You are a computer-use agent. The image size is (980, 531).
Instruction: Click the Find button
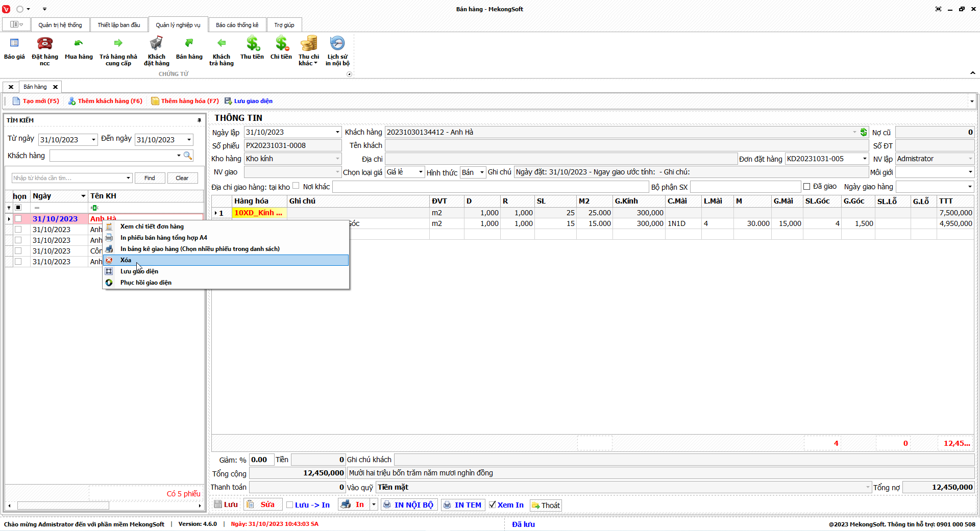(x=150, y=178)
